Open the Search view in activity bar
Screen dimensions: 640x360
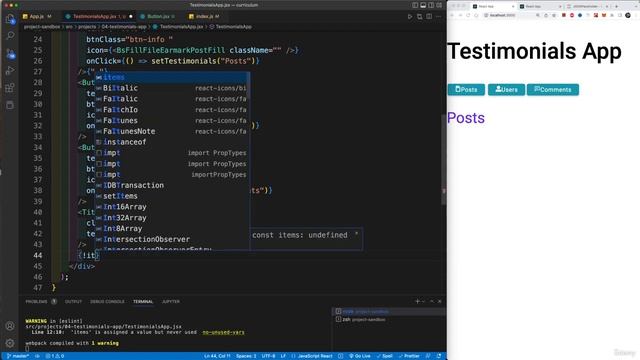pos(10,36)
